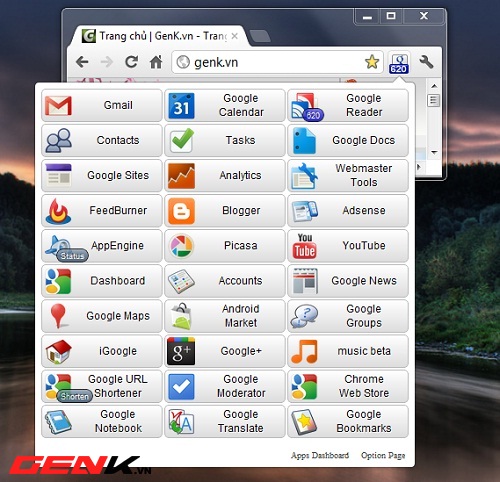Open Gmail from the shortcuts grid
The image size is (500, 482).
coord(102,105)
